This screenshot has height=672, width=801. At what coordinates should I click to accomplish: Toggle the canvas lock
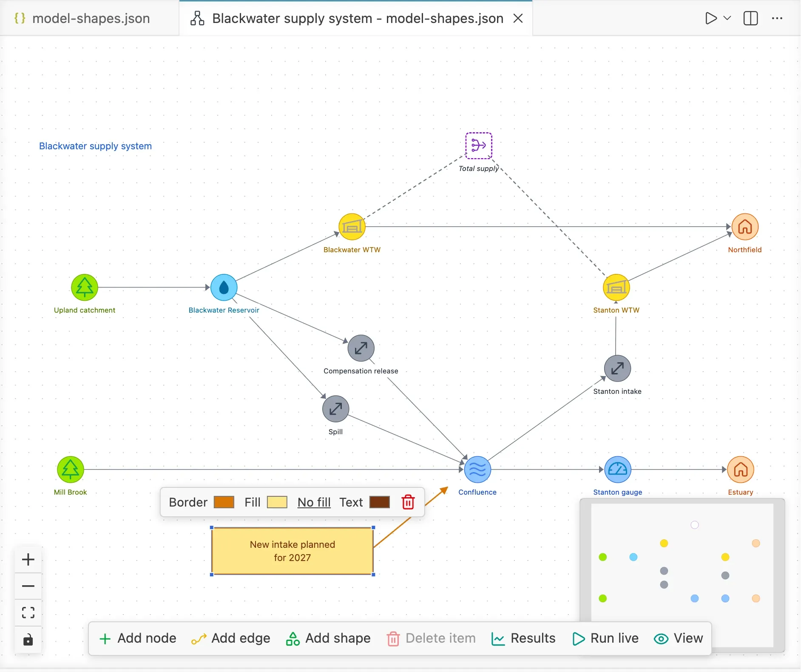(28, 640)
